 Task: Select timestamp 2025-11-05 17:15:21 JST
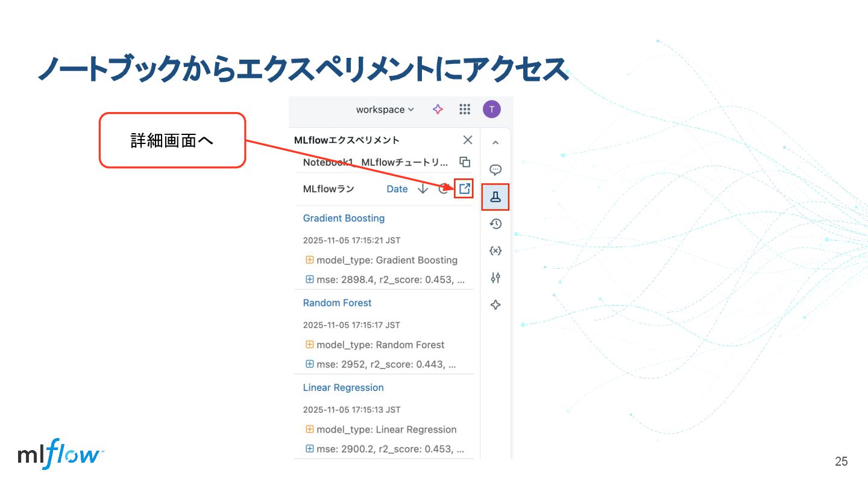click(351, 240)
